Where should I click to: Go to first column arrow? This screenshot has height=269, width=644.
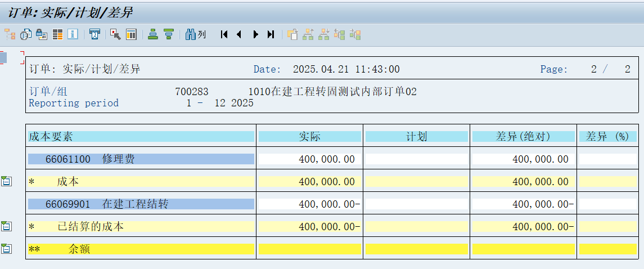tap(224, 34)
